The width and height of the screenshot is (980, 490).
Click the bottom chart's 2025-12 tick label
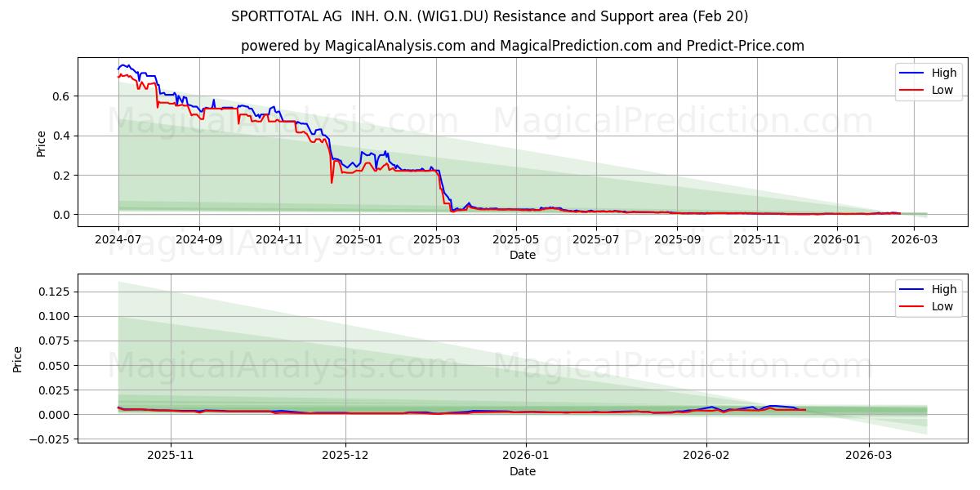coord(345,456)
